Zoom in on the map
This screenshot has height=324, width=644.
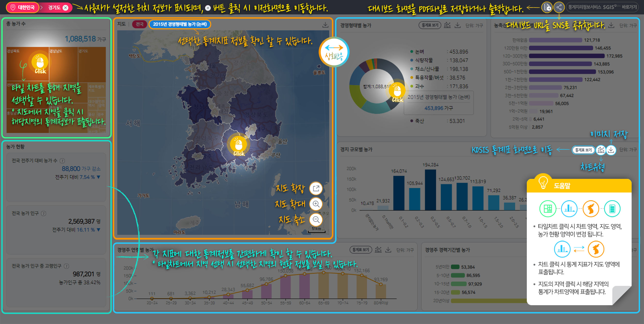tap(316, 204)
